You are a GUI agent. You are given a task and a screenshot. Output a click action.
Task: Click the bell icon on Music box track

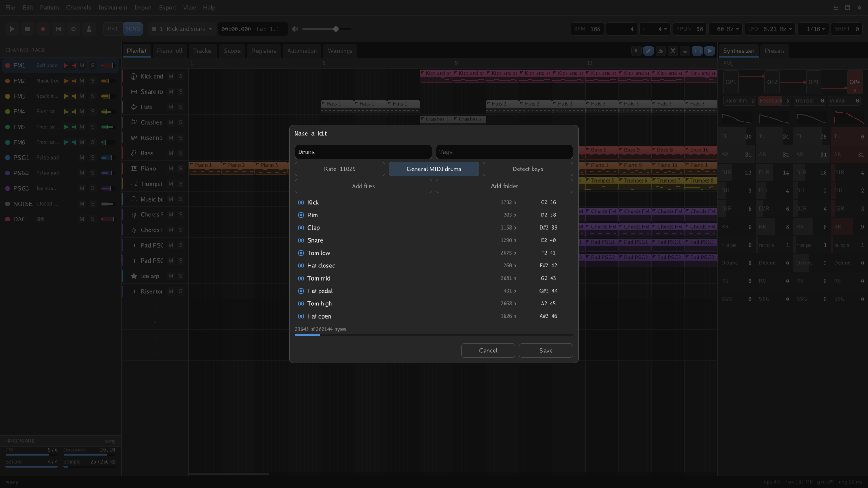point(134,199)
